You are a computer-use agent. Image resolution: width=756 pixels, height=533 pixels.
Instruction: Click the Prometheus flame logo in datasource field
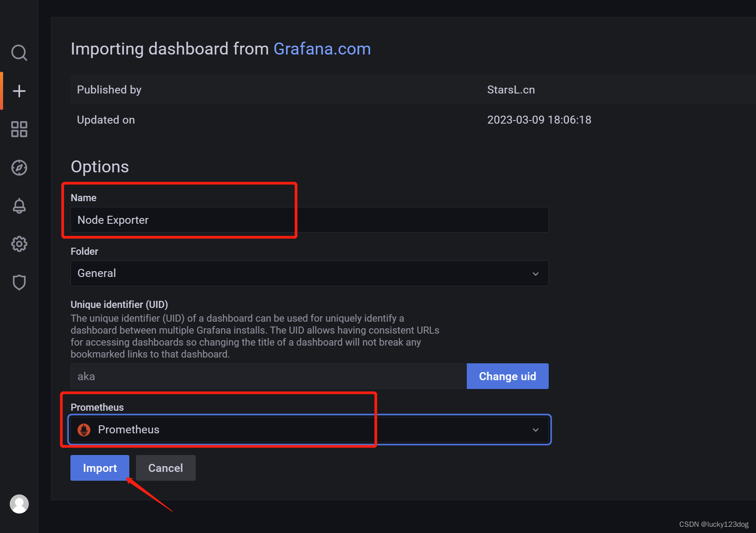(84, 430)
